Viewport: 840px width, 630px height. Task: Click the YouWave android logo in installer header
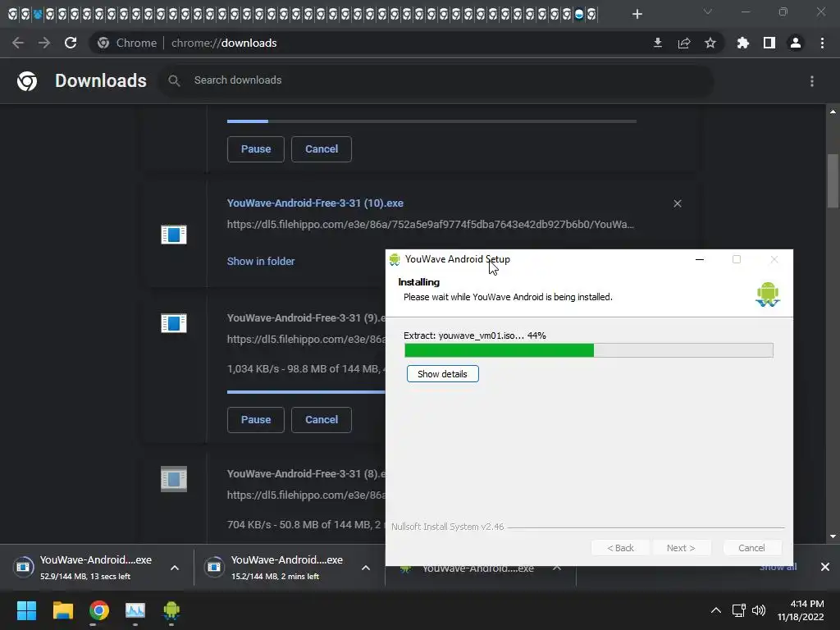tap(768, 294)
